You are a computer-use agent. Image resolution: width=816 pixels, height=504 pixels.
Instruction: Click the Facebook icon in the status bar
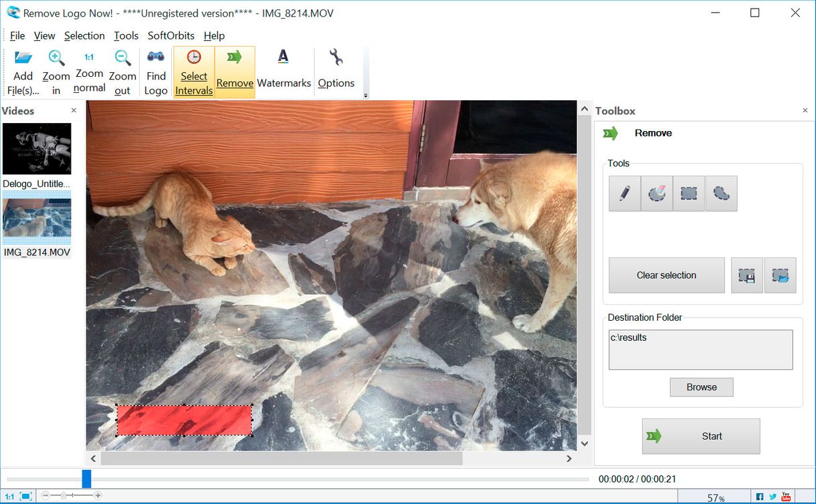[759, 497]
